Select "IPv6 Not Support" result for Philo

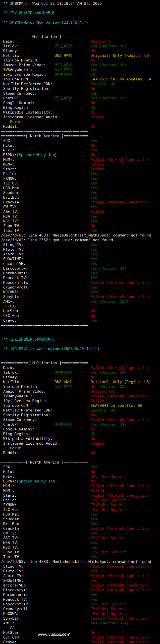tap(108, 500)
